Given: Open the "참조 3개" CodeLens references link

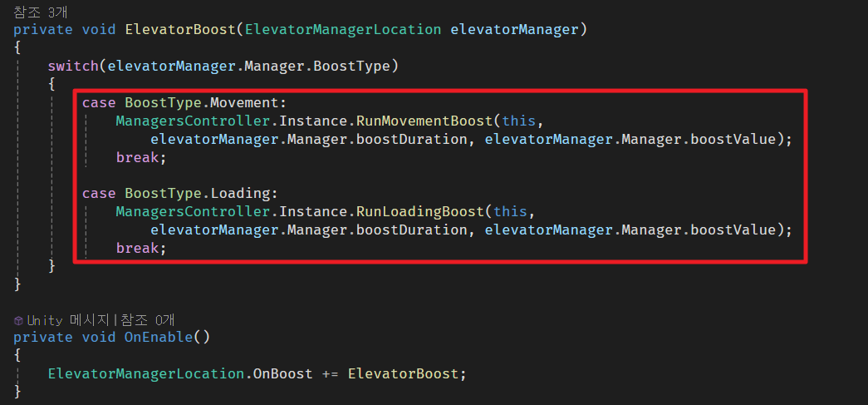Looking at the screenshot, I should (x=39, y=12).
